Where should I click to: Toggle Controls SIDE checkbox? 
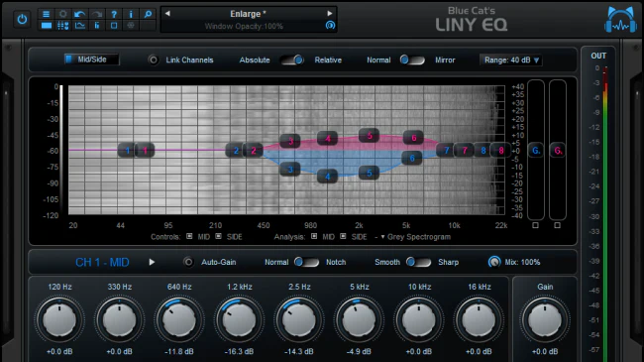coord(219,236)
